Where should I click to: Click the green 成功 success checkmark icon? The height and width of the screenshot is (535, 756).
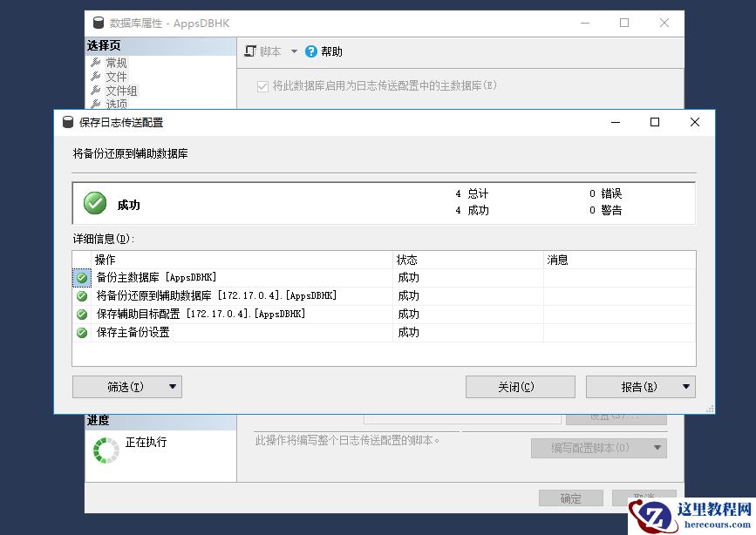(95, 202)
